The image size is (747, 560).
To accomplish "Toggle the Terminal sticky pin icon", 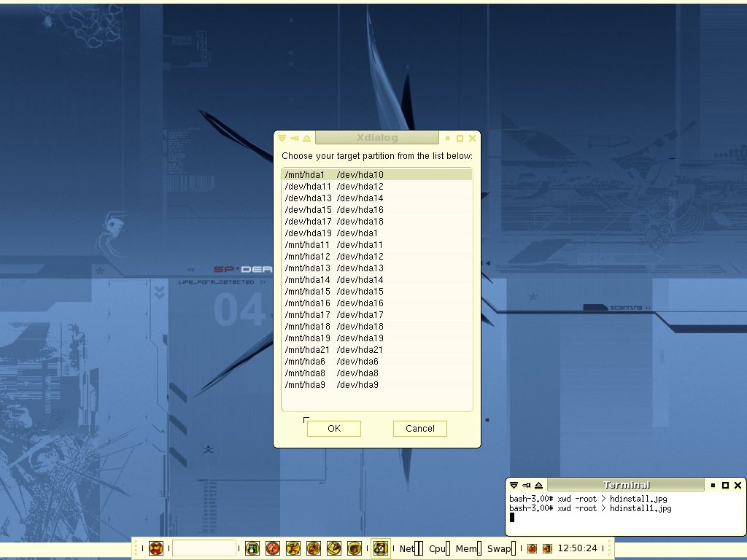I will point(527,485).
